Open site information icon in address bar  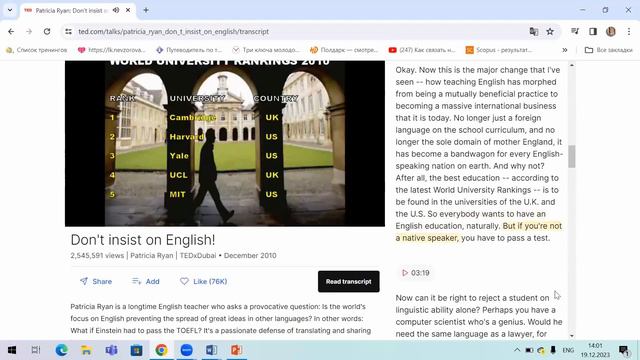click(x=68, y=31)
